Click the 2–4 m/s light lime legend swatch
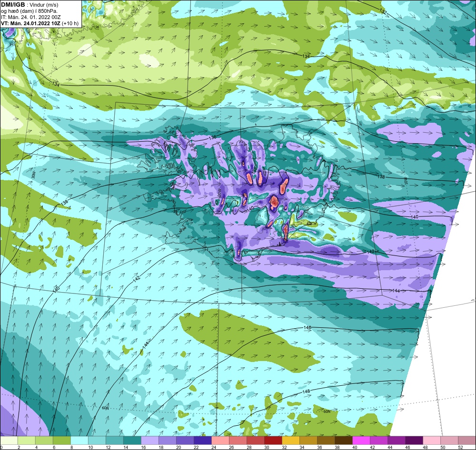This screenshot has width=476, height=450. pyautogui.click(x=27, y=440)
